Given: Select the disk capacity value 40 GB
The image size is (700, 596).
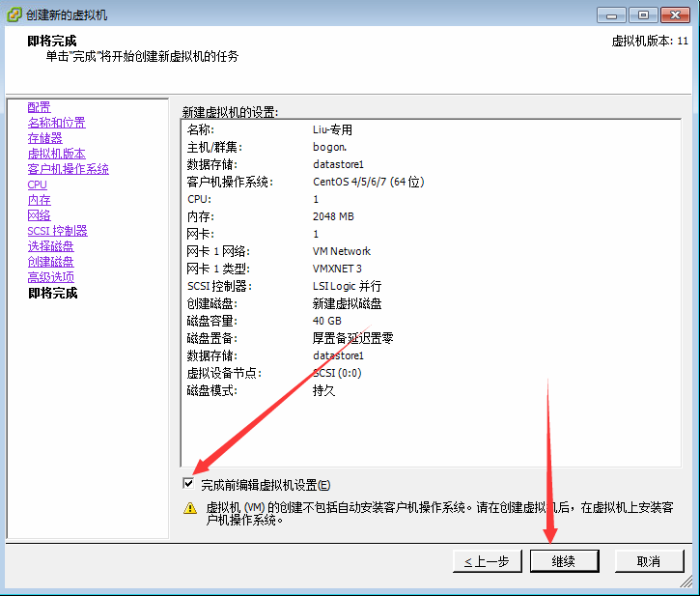Looking at the screenshot, I should 326,322.
